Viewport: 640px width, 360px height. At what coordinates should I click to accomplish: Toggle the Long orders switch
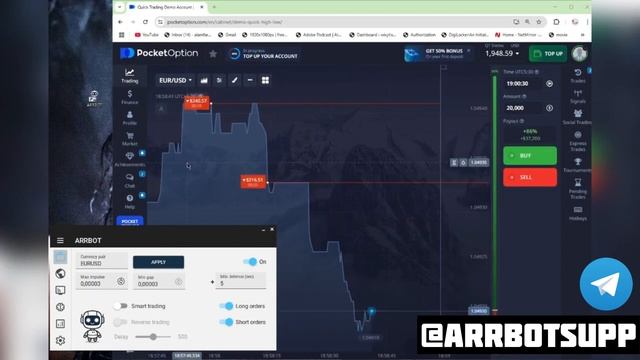226,306
